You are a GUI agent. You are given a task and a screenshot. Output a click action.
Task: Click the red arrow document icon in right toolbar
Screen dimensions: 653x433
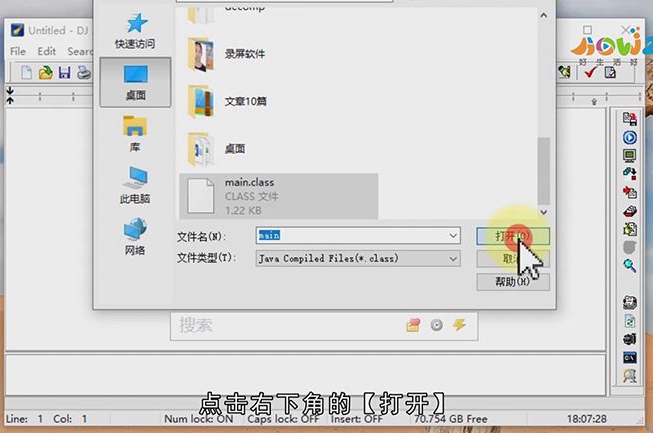click(630, 192)
